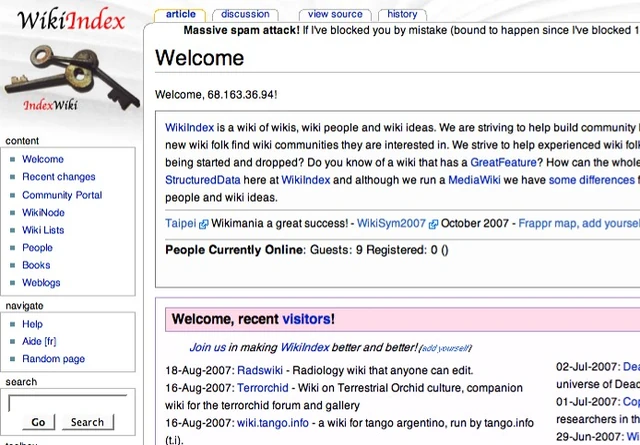This screenshot has height=445, width=640.
Task: Go to Community Portal
Action: [62, 195]
